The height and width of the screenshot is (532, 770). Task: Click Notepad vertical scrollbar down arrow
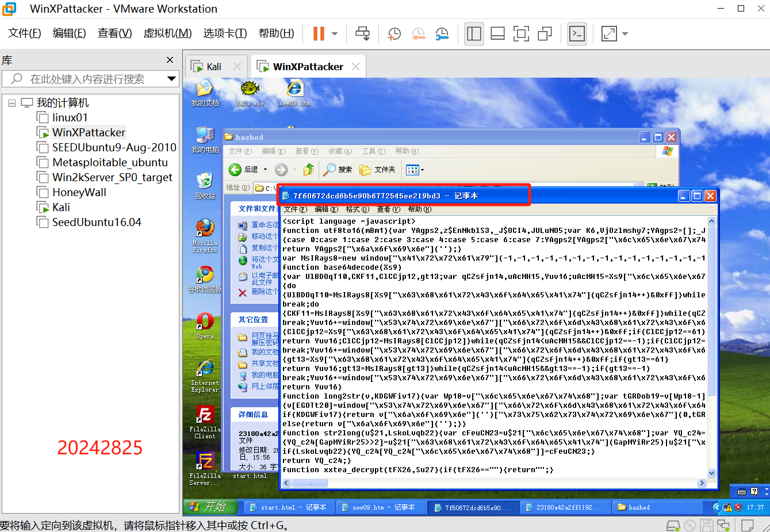(x=712, y=473)
